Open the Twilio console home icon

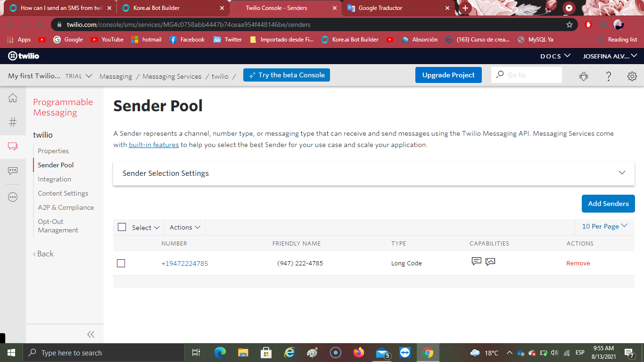(13, 98)
